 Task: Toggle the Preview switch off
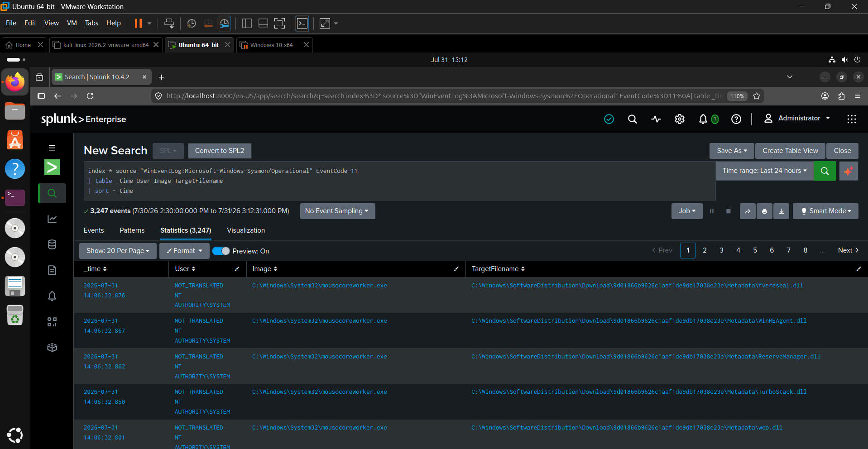click(221, 251)
